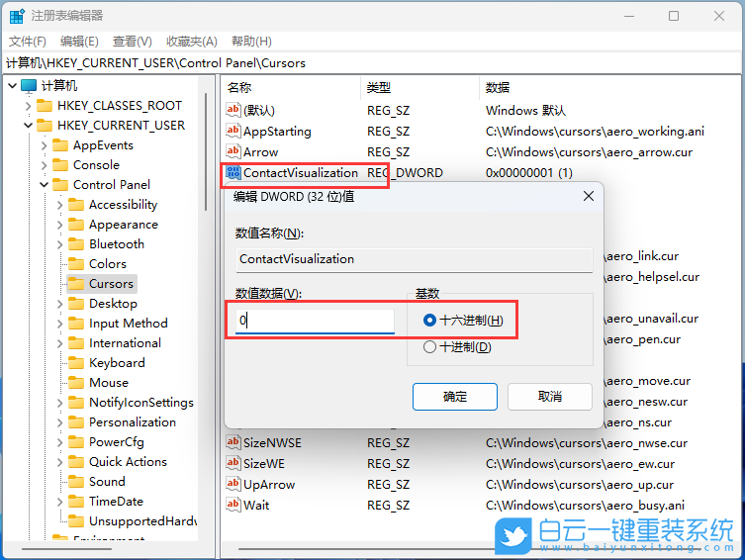The width and height of the screenshot is (745, 560).
Task: Click the Computer root icon in tree
Action: click(x=29, y=86)
